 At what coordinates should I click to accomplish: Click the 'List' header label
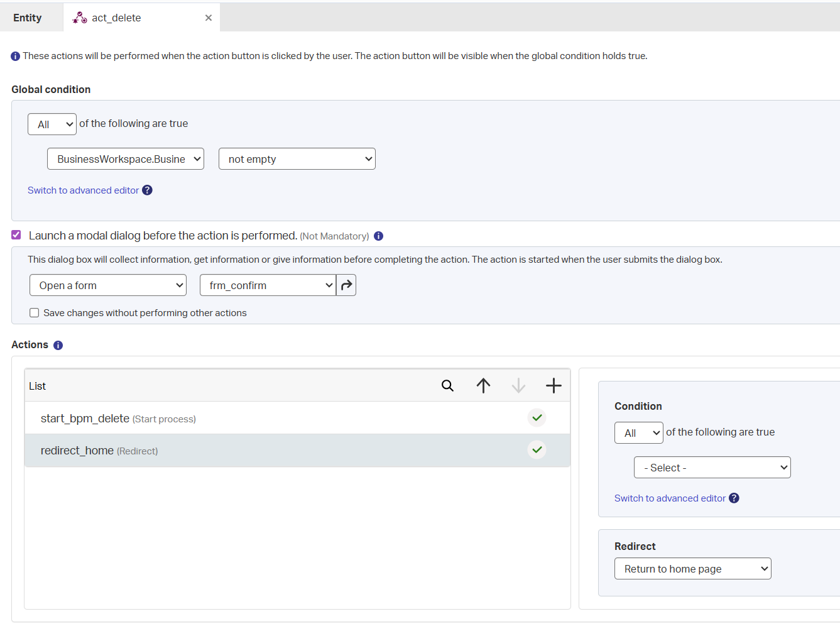coord(37,386)
